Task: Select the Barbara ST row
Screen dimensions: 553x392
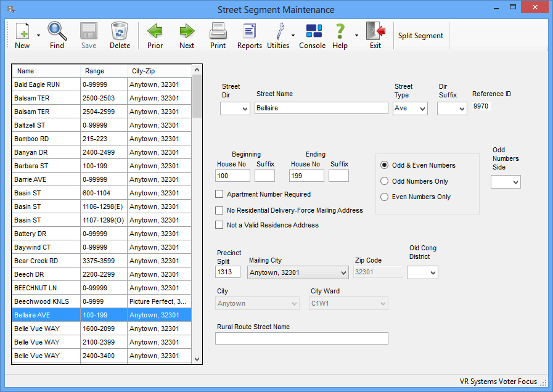Action: tap(102, 166)
